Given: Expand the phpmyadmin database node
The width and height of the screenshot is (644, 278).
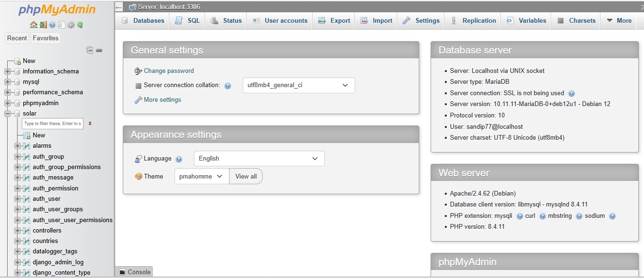Looking at the screenshot, I should coord(8,103).
